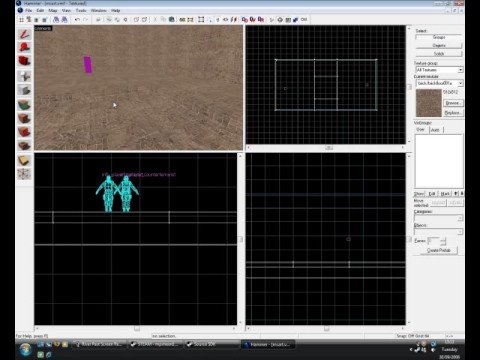
Task: Switch to the Auto VisGroups tab
Action: [435, 130]
